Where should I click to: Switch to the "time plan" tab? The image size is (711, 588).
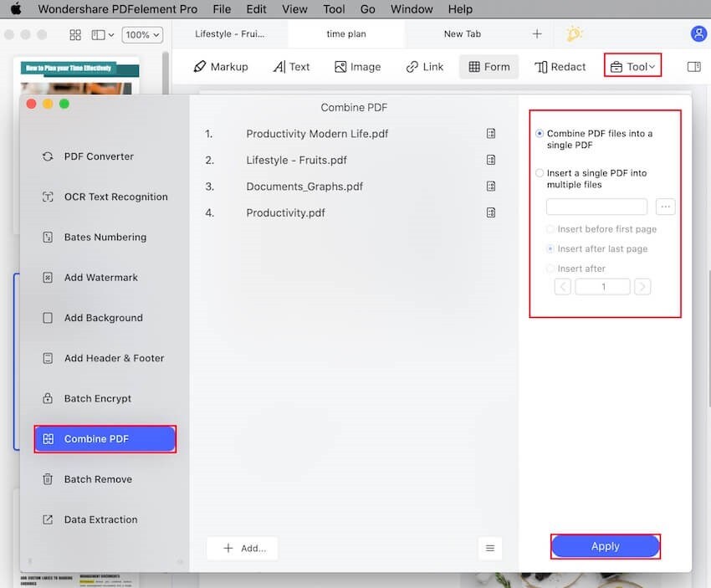point(345,34)
